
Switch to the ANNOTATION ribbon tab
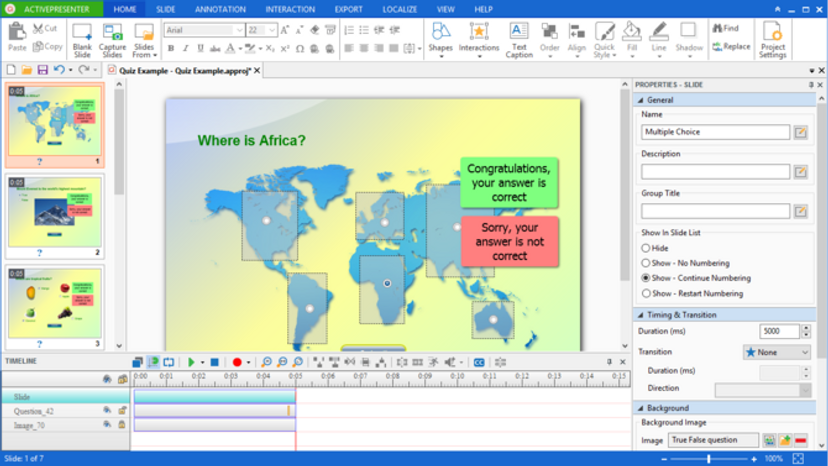click(220, 9)
